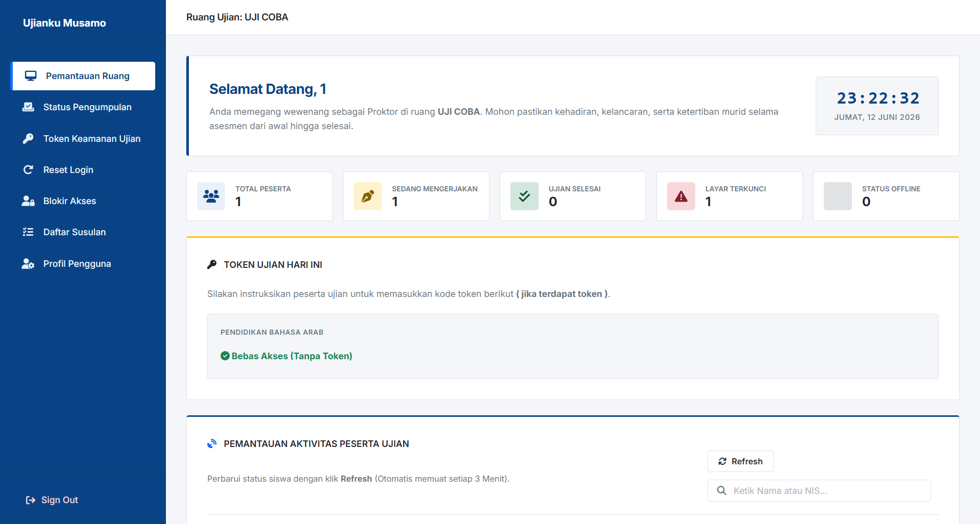The image size is (980, 524).
Task: Open Daftar Susulan menu item
Action: [x=83, y=232]
